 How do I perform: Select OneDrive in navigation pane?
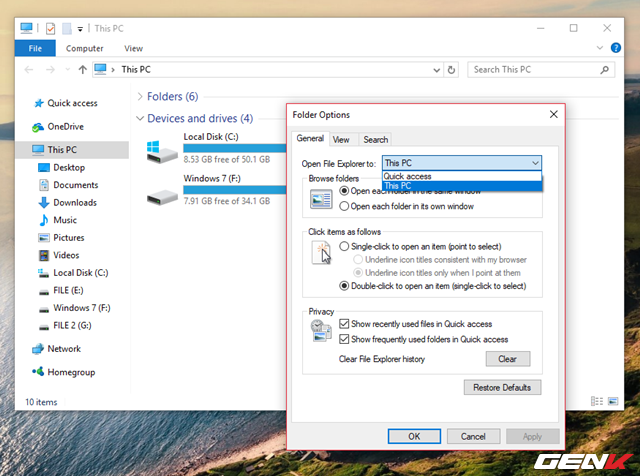point(65,127)
